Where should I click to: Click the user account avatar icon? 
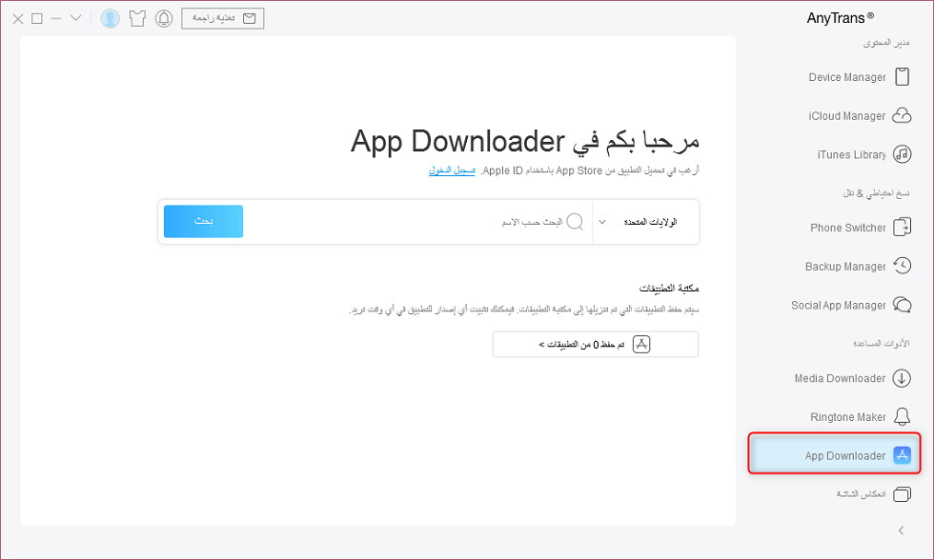[110, 18]
